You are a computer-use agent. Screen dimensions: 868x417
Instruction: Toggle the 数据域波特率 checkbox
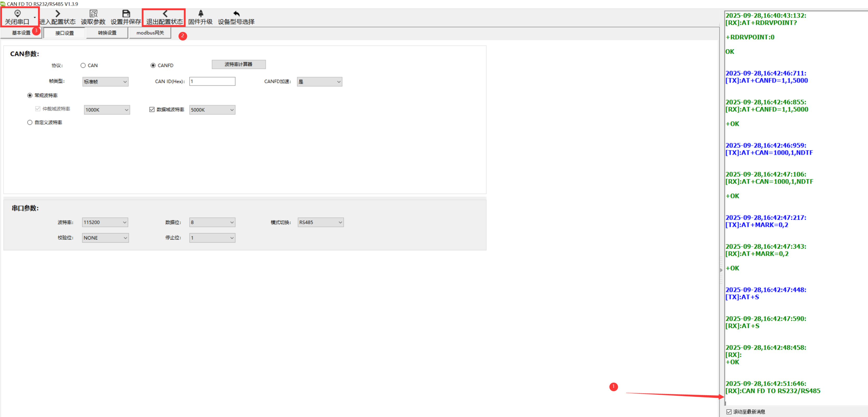click(152, 110)
